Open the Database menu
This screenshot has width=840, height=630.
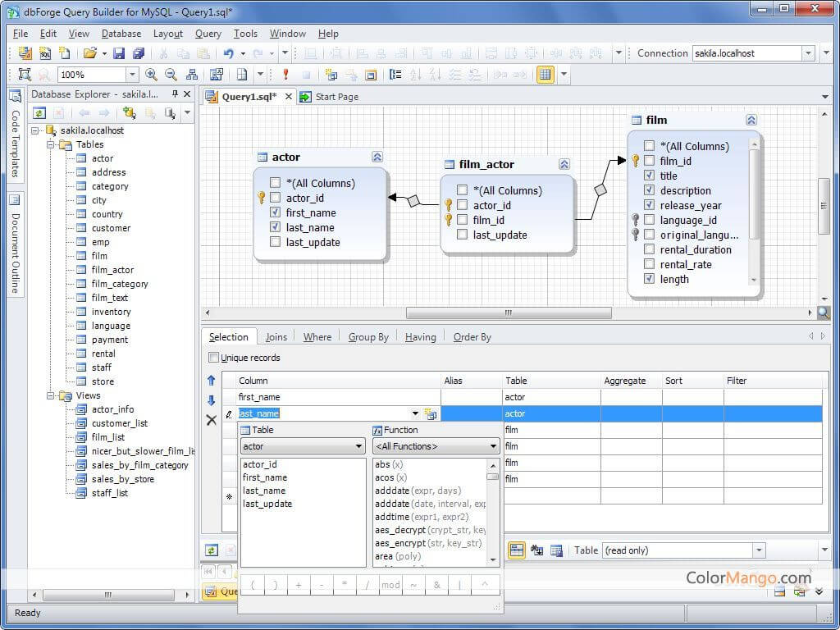(121, 33)
